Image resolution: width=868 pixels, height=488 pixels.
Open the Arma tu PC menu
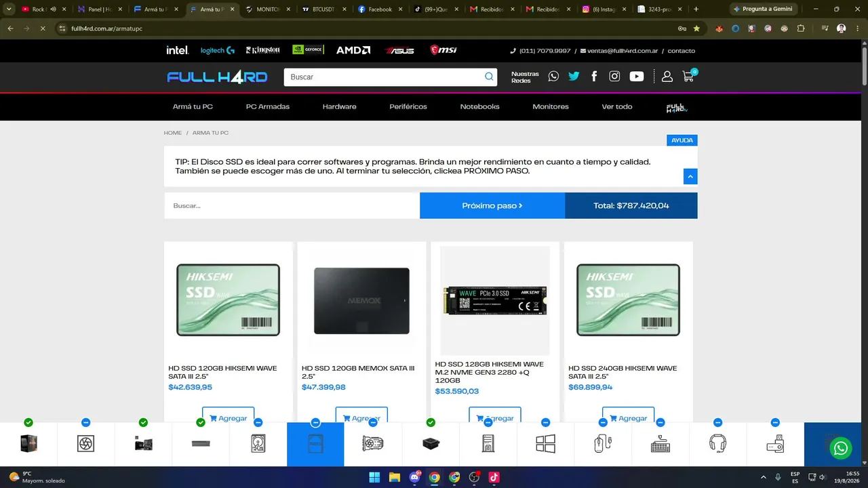[x=193, y=106]
